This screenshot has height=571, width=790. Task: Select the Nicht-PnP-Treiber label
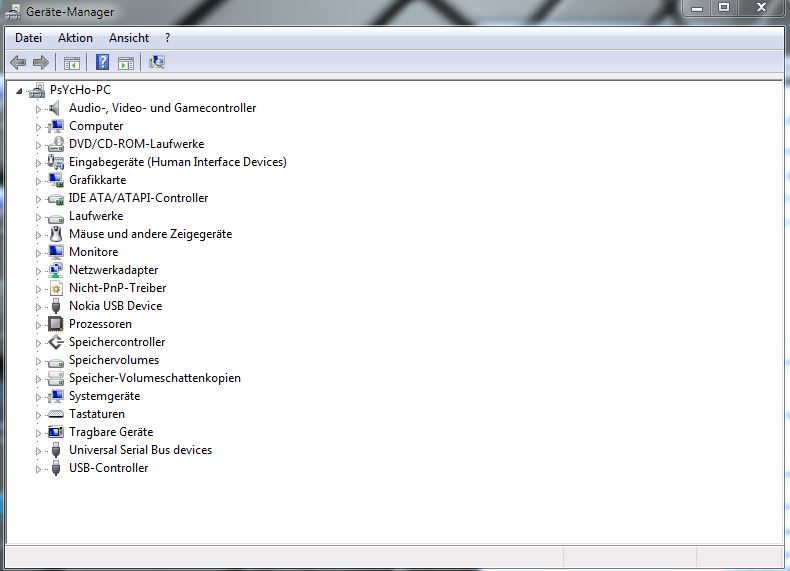point(117,288)
